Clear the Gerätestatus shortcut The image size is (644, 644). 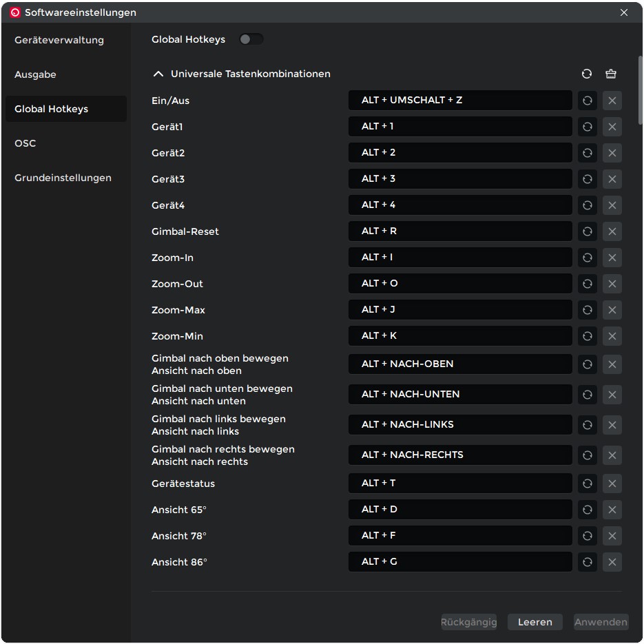(612, 484)
